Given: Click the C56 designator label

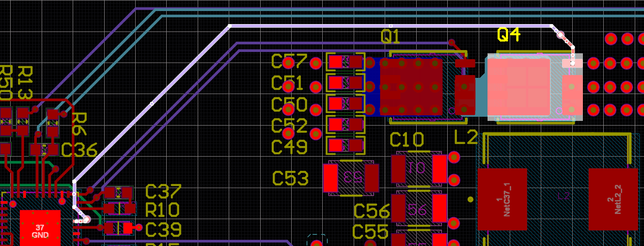Looking at the screenshot, I should coord(371,211).
